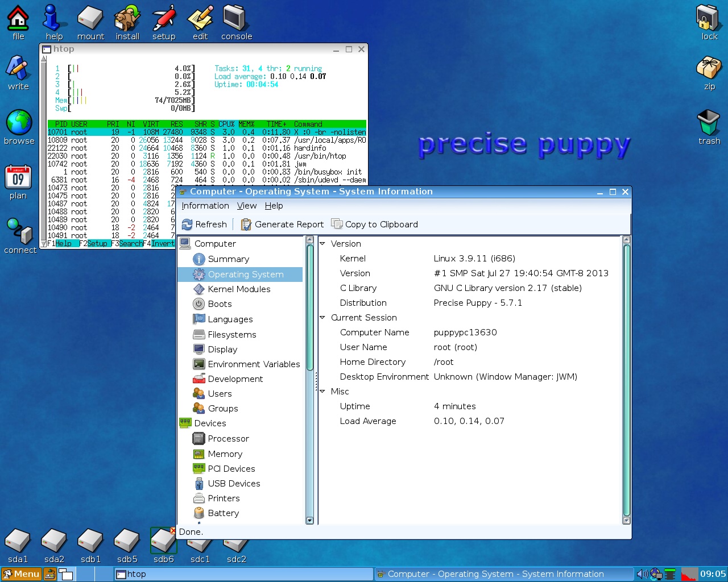Open Processor information
The height and width of the screenshot is (582, 728).
228,439
